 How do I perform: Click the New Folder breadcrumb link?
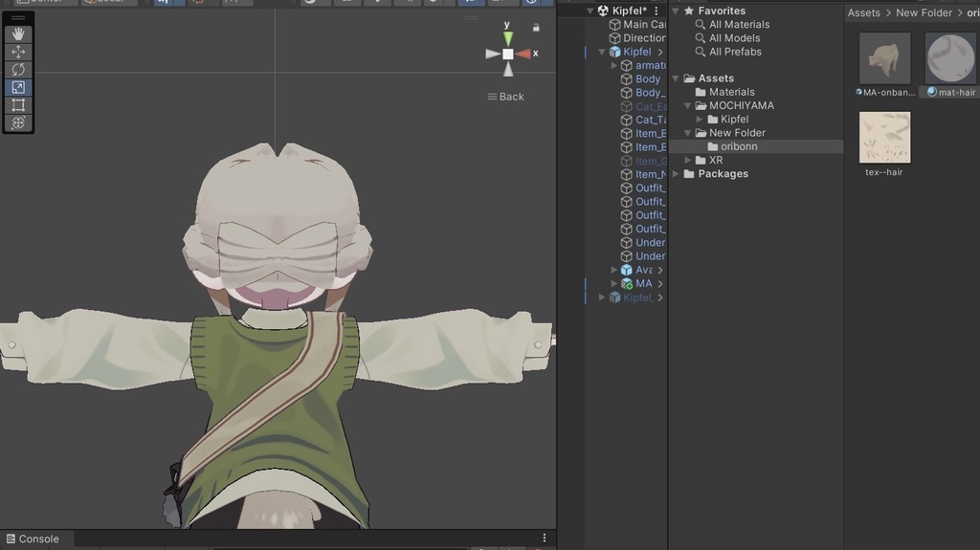point(924,12)
